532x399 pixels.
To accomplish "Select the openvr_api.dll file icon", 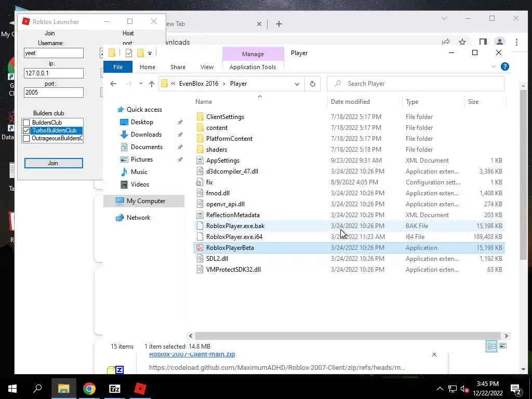I will (200, 204).
